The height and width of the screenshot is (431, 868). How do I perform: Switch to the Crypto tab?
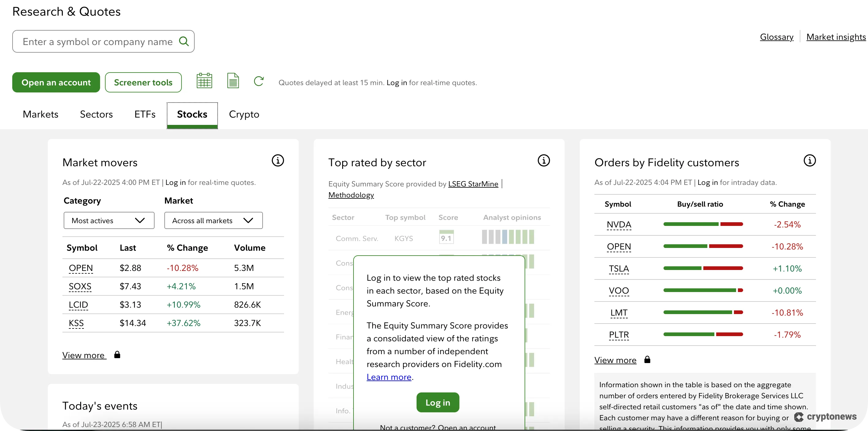(x=244, y=114)
